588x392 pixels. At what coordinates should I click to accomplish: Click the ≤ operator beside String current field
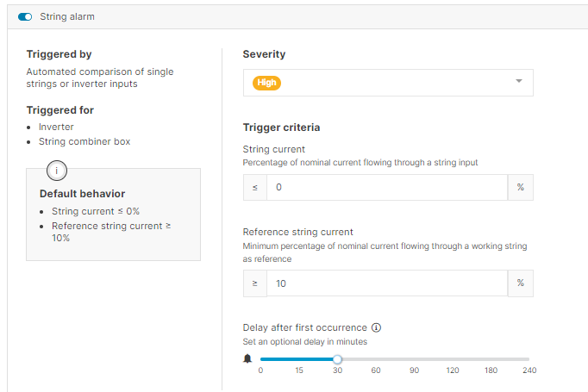(255, 188)
